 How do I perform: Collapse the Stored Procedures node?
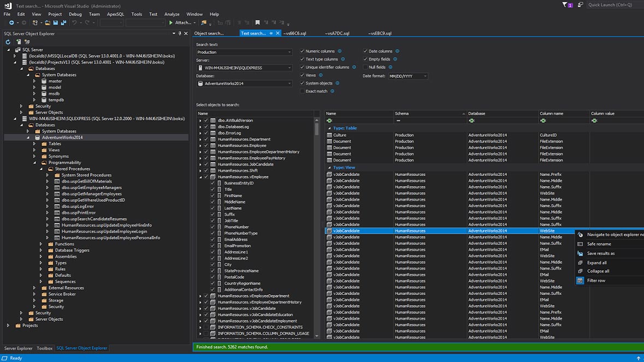coord(41,169)
